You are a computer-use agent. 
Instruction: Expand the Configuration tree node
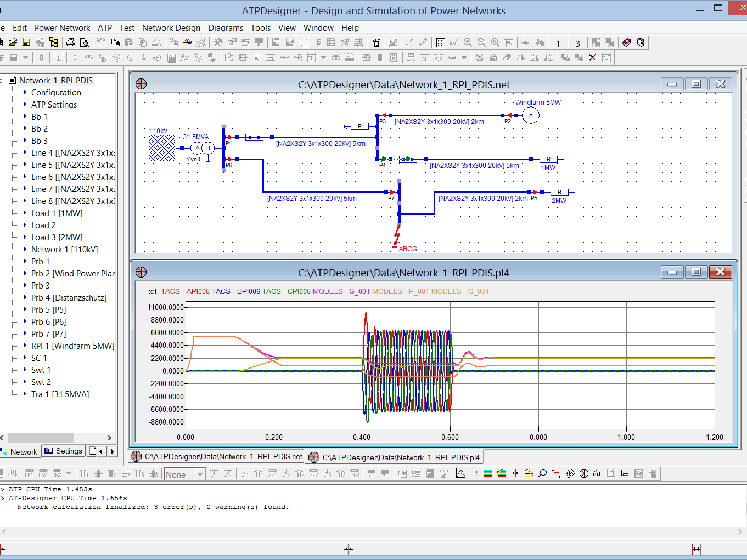point(25,92)
